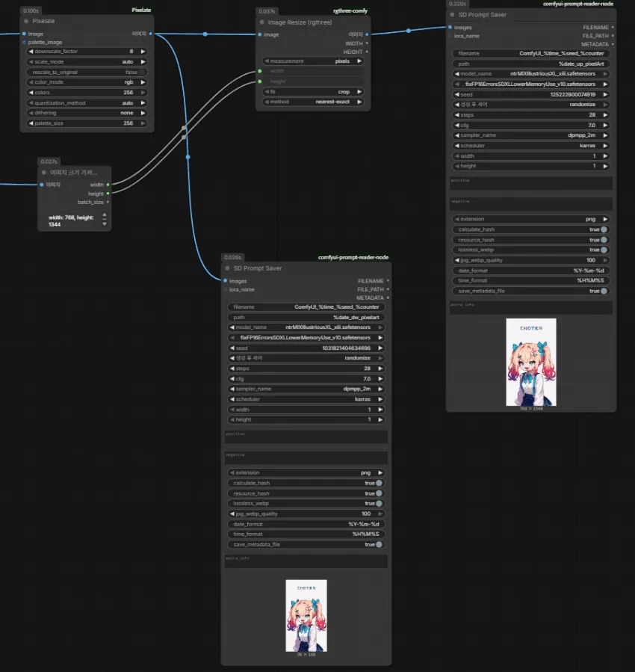The height and width of the screenshot is (672, 635).
Task: Click palette_image input port on Pixelate
Action: coord(24,43)
